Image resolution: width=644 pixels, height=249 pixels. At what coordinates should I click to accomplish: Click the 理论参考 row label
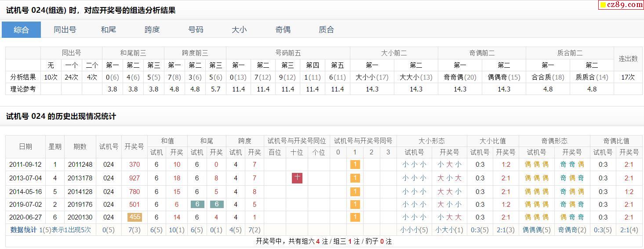click(x=23, y=89)
